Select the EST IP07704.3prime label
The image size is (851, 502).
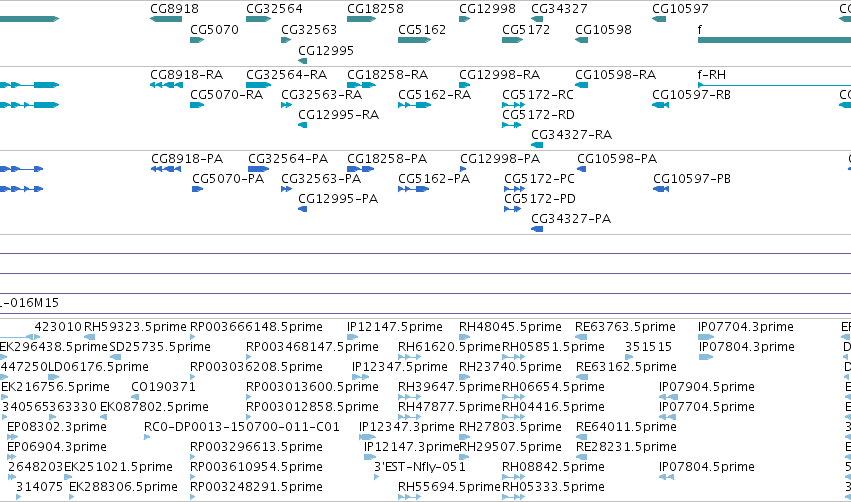[746, 327]
